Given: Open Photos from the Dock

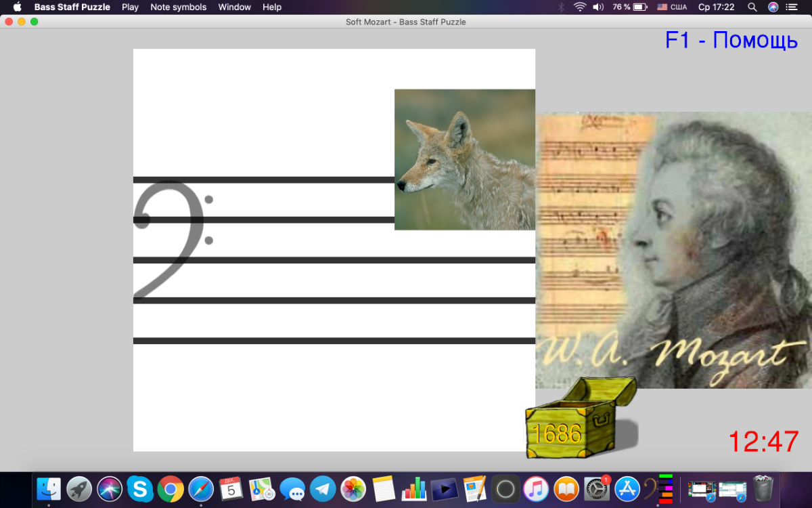Looking at the screenshot, I should (353, 488).
